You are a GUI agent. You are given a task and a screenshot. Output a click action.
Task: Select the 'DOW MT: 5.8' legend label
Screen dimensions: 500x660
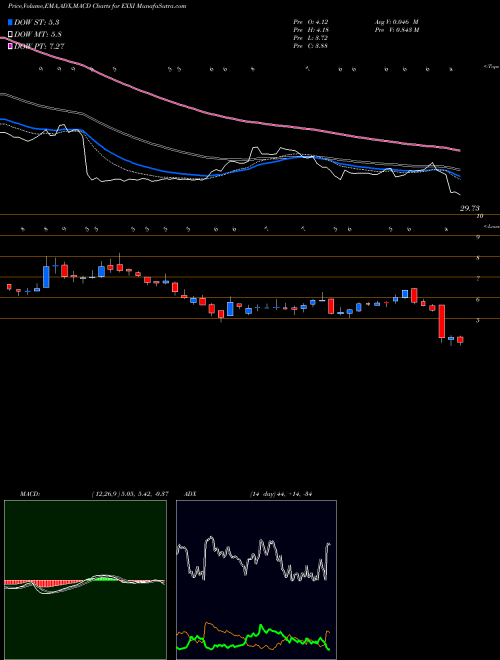click(x=39, y=35)
